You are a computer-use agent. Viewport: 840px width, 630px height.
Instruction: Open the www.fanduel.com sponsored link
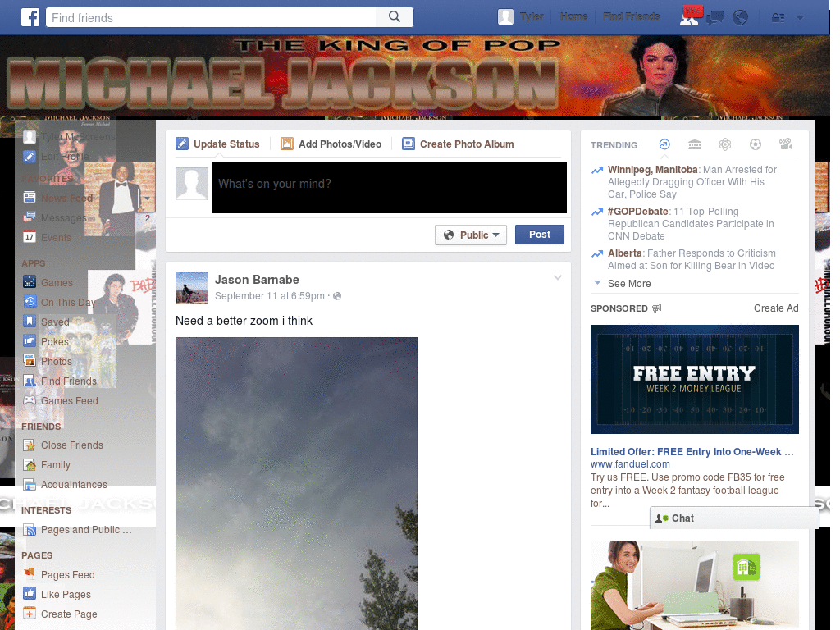(x=630, y=463)
